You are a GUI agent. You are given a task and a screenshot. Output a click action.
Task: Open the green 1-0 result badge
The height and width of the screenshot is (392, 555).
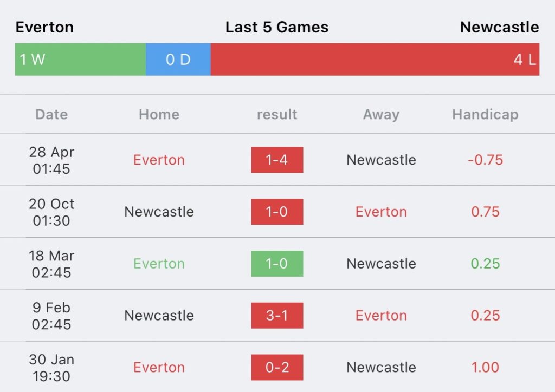pos(277,264)
